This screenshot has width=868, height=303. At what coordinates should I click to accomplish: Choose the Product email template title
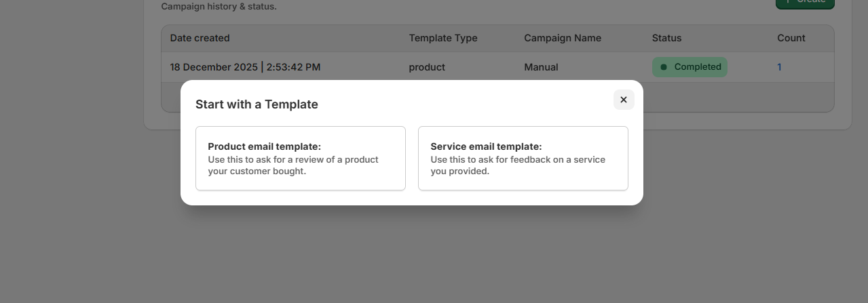[x=264, y=146]
